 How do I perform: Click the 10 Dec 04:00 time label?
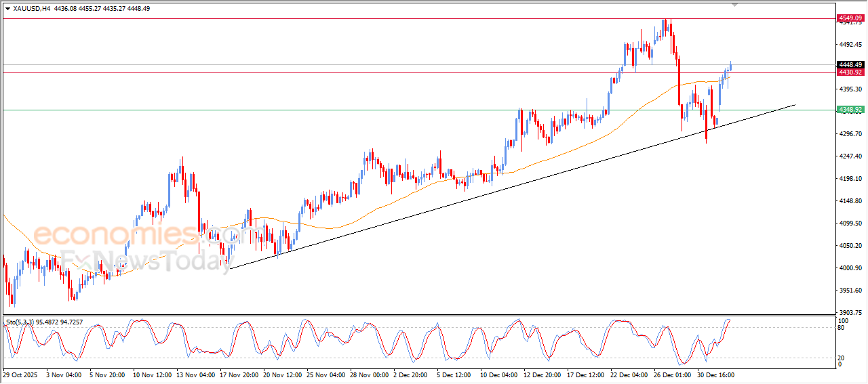click(x=500, y=375)
